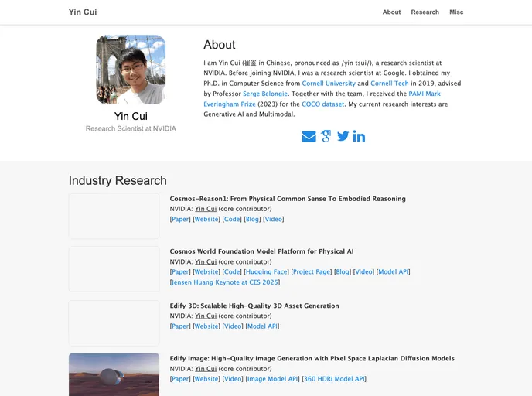Click the Twitter bird icon

point(343,137)
